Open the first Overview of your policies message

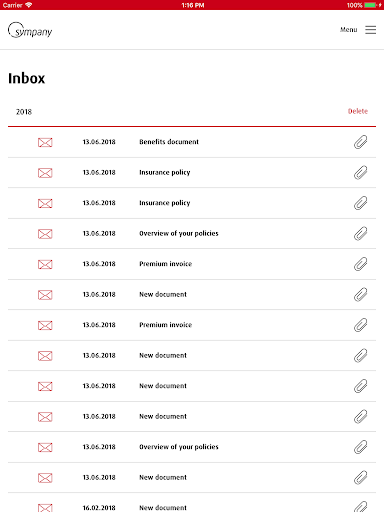tap(192, 233)
